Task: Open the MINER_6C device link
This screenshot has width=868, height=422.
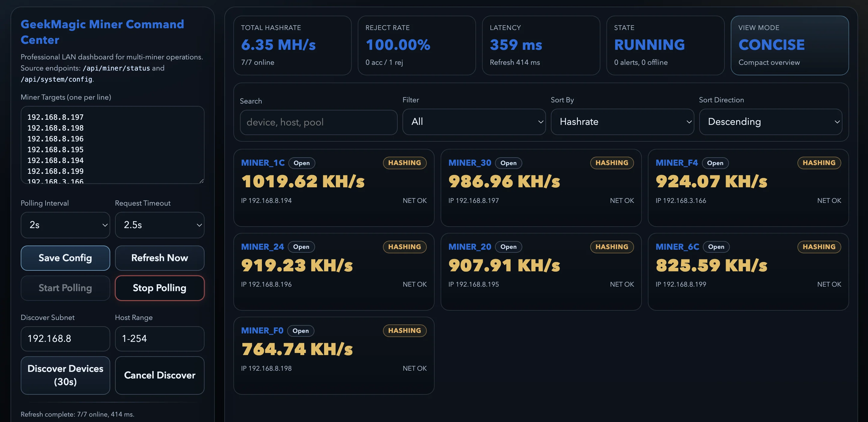Action: (x=716, y=247)
